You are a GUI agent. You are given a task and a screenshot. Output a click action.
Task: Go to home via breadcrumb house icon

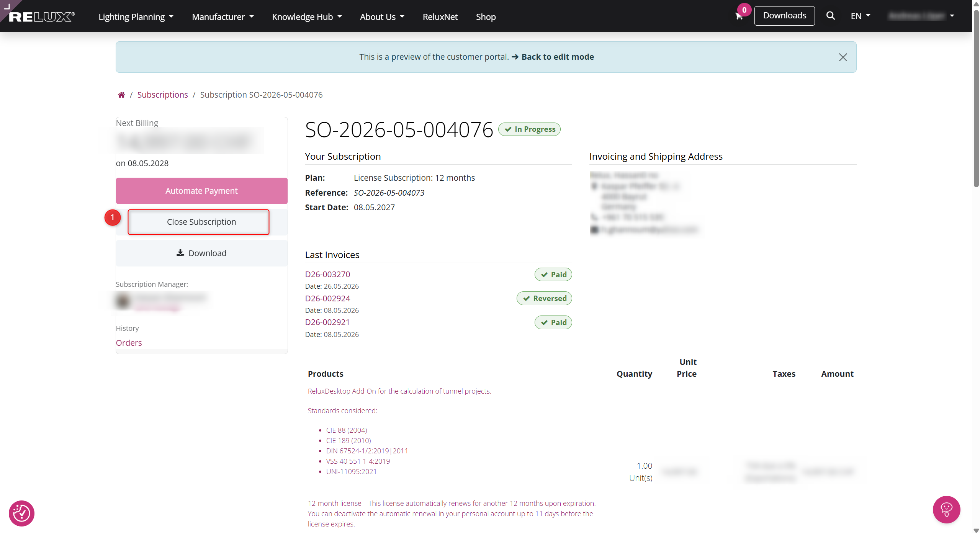[121, 95]
